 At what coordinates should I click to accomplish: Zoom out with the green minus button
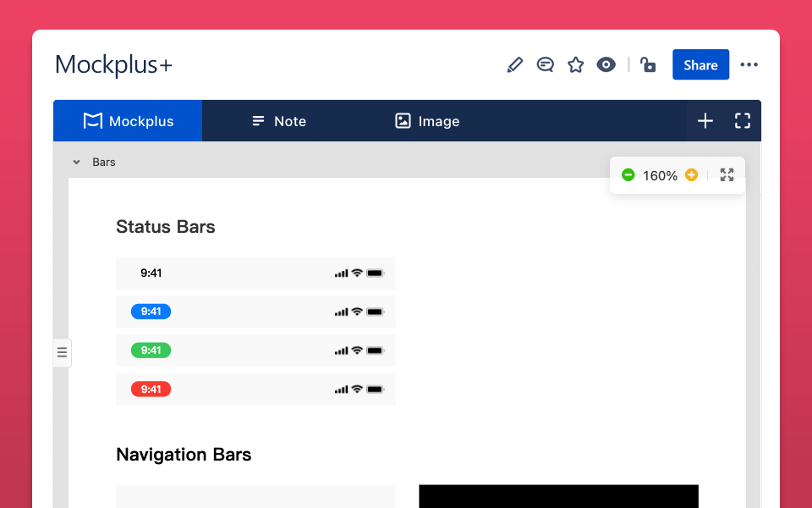(x=628, y=174)
